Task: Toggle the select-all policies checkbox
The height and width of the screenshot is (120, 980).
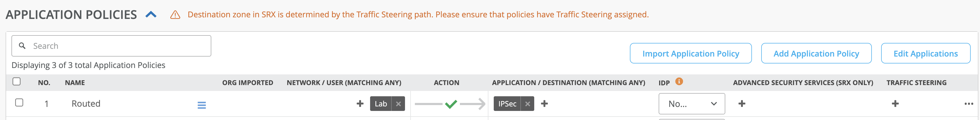Action: pyautogui.click(x=17, y=82)
